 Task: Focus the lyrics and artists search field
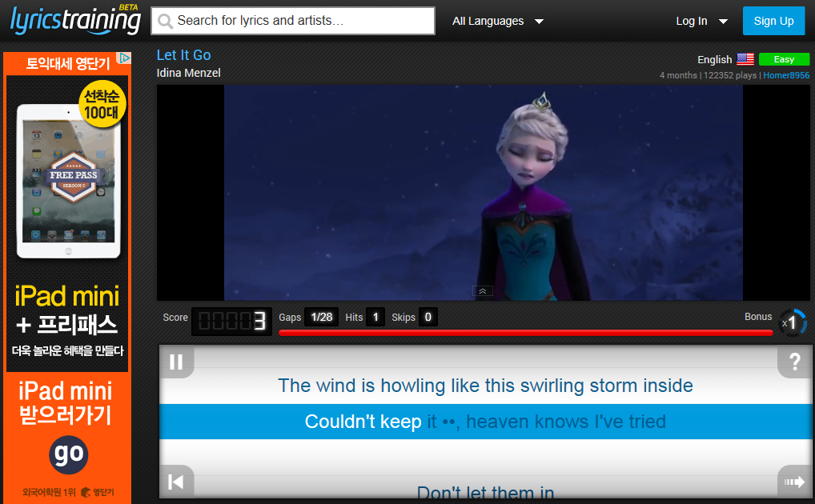293,21
